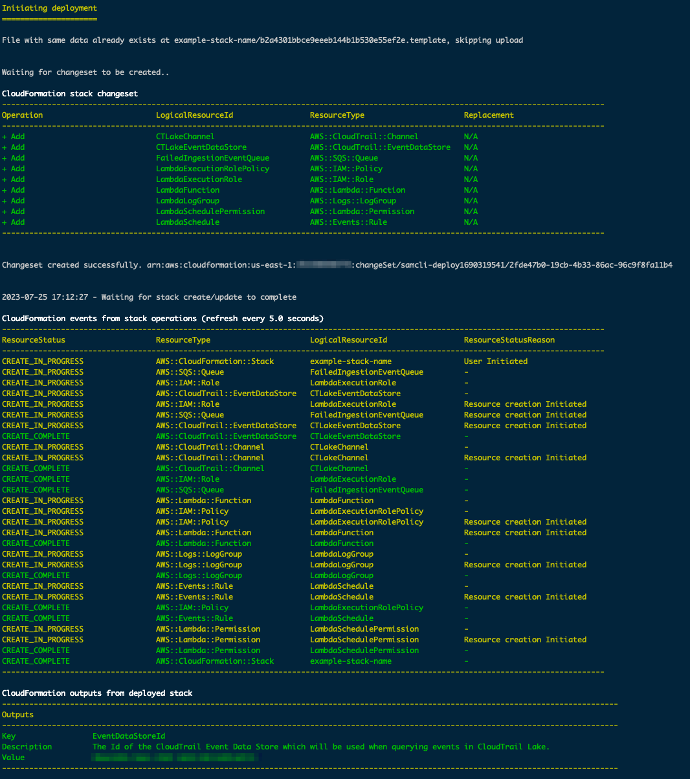Click "CTLakeChannel" in the changeset Add rows

point(185,137)
